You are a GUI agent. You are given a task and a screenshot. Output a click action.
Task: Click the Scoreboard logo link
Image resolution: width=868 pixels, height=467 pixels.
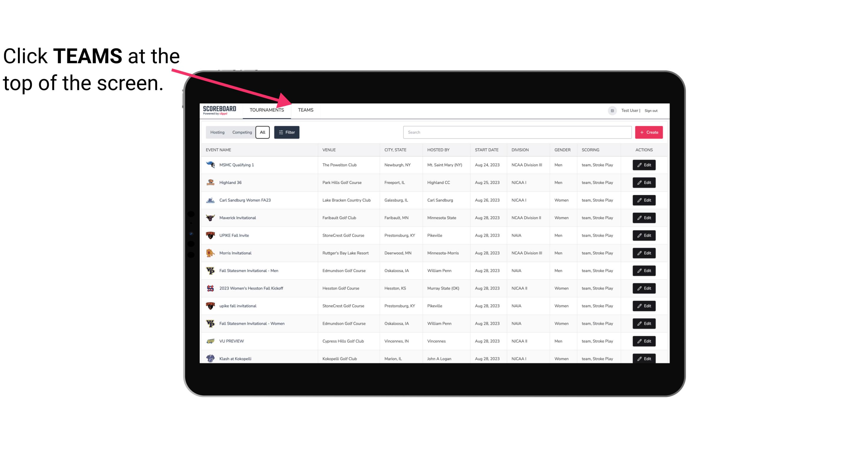tap(220, 110)
